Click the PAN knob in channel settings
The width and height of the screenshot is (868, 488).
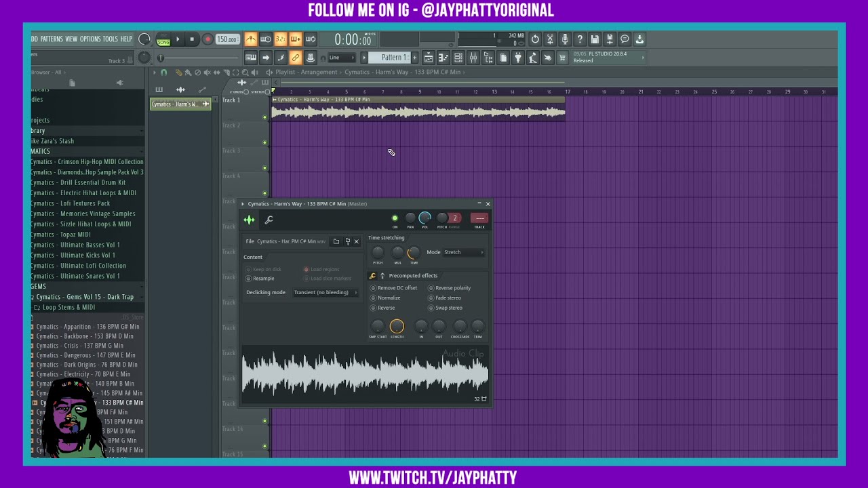410,218
